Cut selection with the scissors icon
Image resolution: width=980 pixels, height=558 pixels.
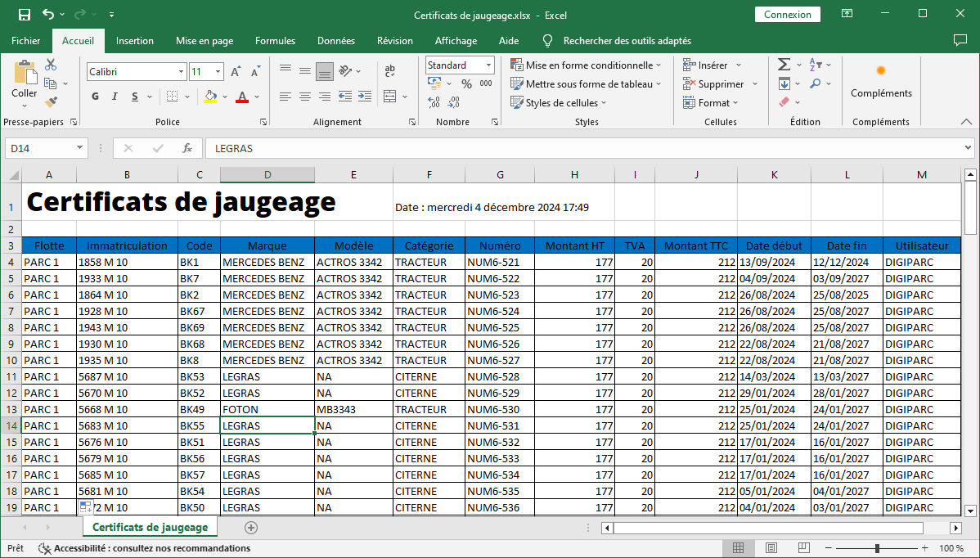(51, 65)
